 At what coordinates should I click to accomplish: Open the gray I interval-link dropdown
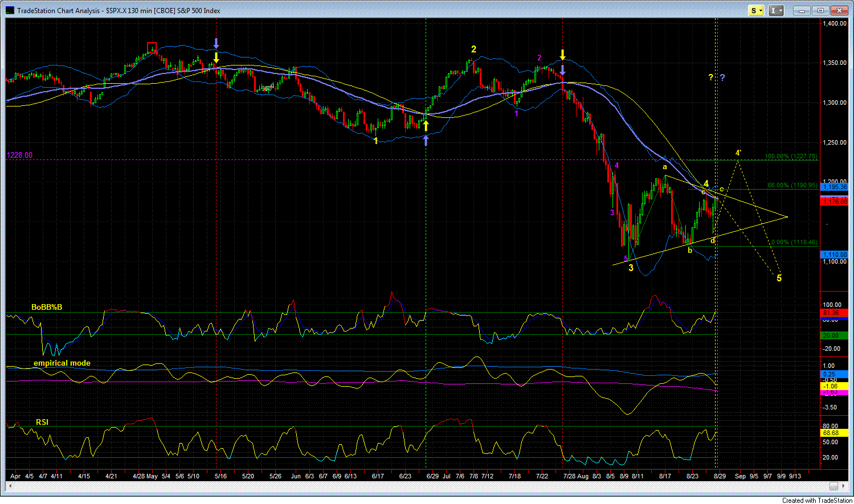click(x=776, y=10)
